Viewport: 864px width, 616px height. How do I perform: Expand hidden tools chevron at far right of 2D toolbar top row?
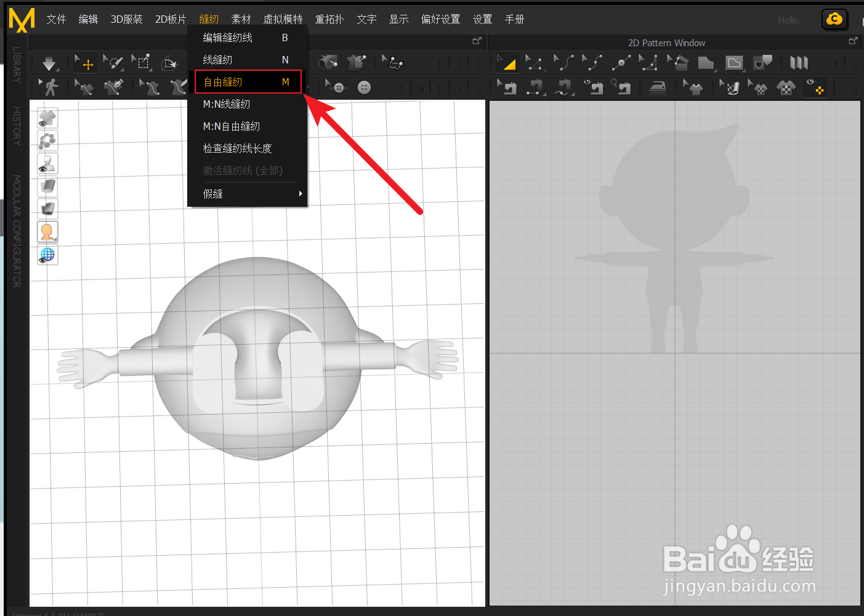855,64
